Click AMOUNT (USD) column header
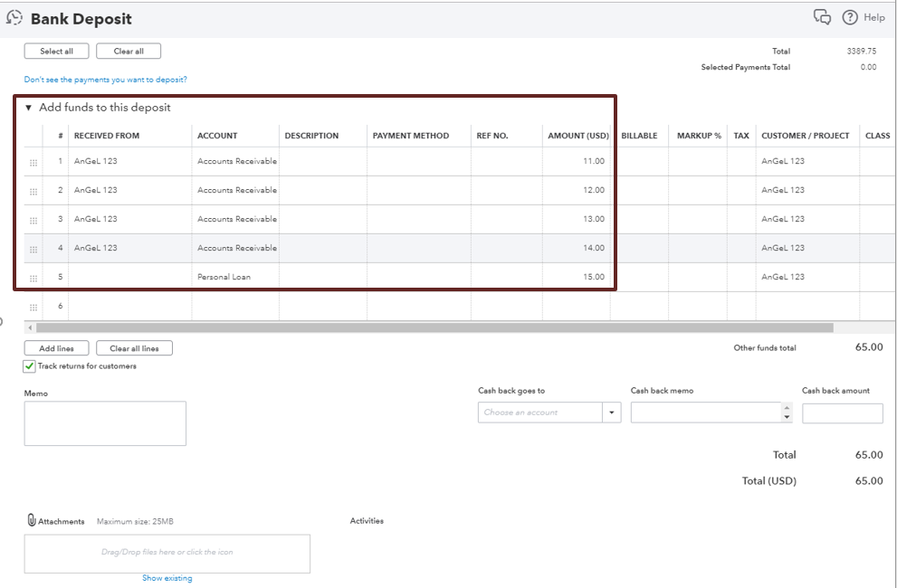Screen dimensions: 897x588 (578, 136)
